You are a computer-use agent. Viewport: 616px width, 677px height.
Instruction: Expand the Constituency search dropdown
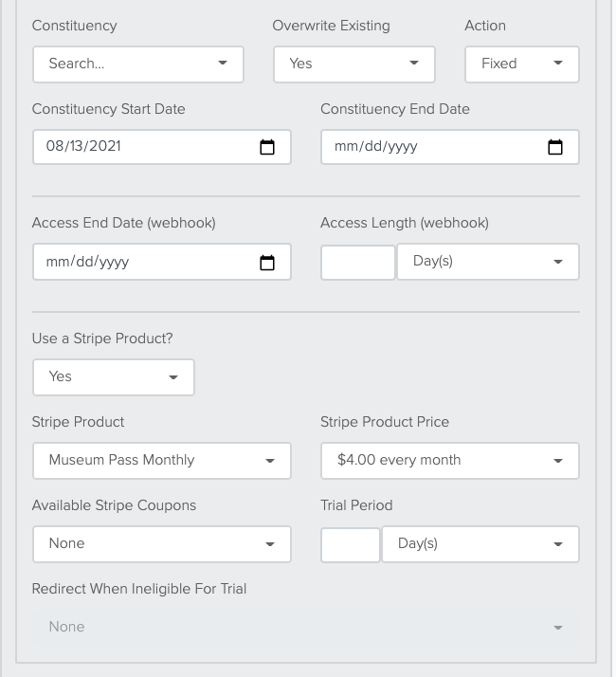coord(138,64)
